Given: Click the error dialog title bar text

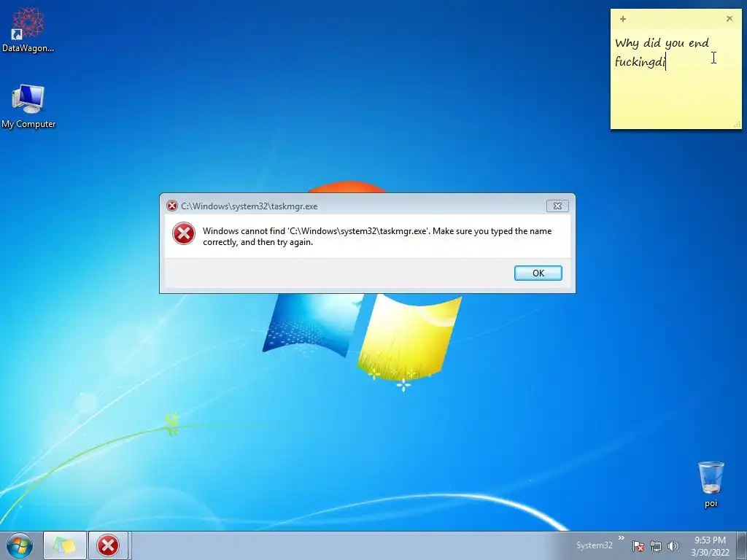Looking at the screenshot, I should pos(249,206).
